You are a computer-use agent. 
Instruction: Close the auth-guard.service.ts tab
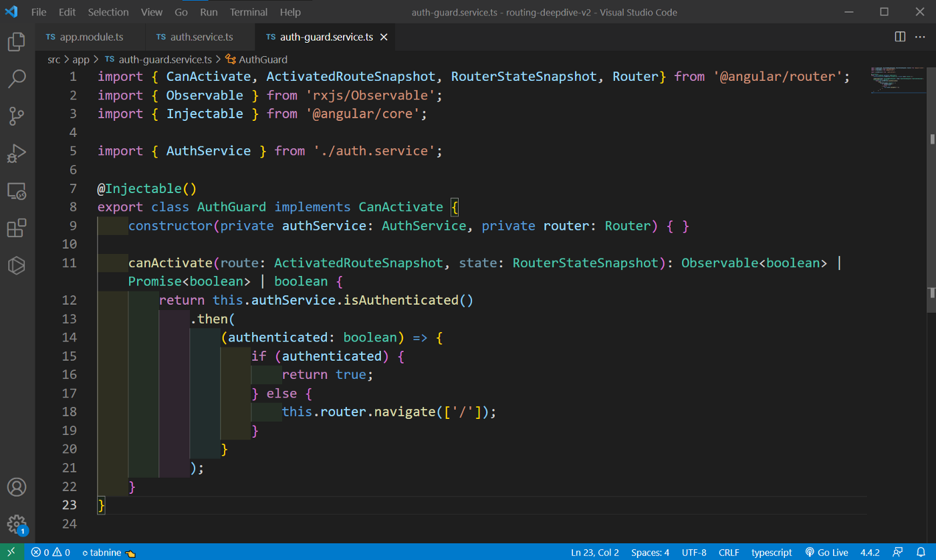point(384,37)
